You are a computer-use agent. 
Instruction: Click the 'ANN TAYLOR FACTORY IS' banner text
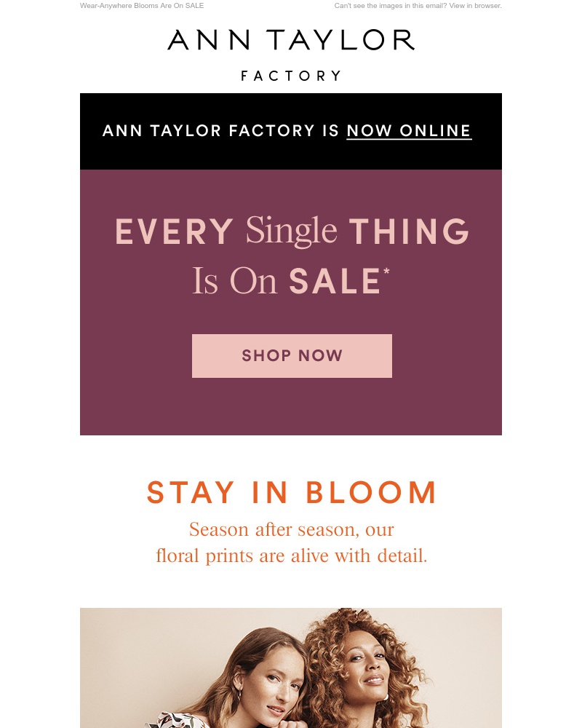tap(221, 130)
